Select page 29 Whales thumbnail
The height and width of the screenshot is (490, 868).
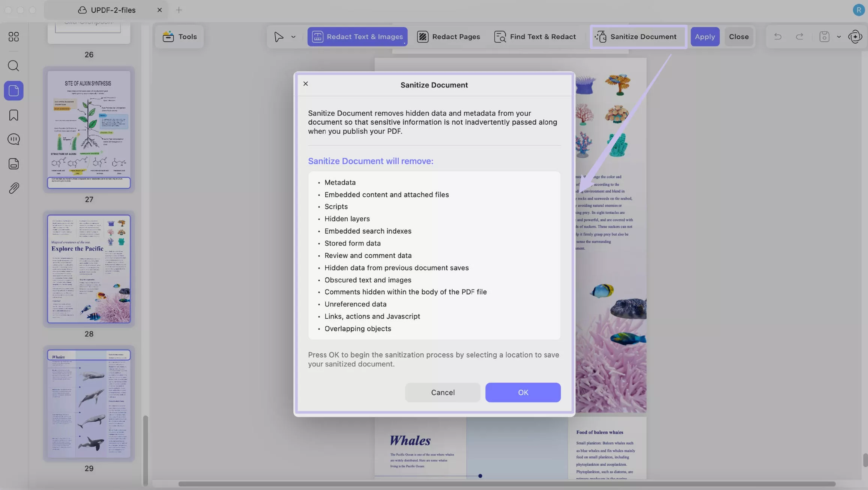[89, 404]
